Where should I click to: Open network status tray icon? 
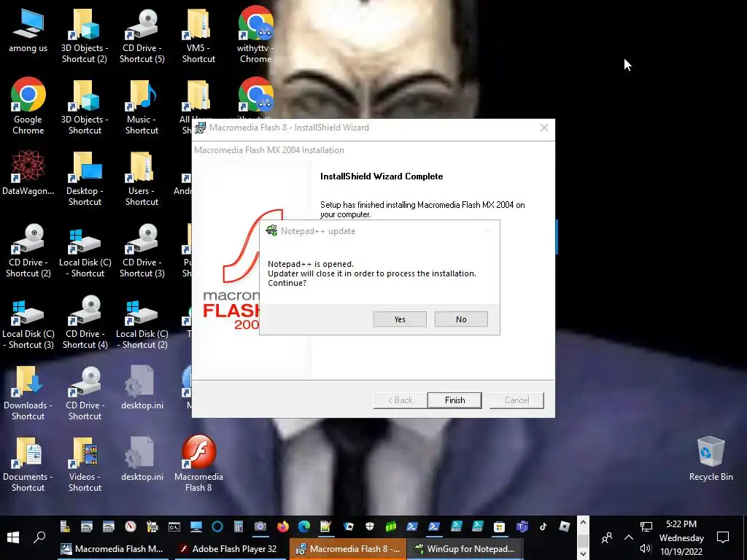coord(646,526)
